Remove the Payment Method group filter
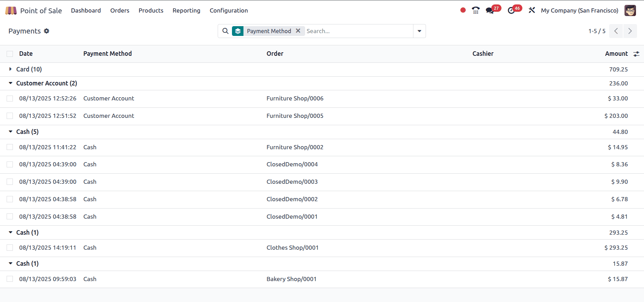The image size is (644, 302). point(298,31)
